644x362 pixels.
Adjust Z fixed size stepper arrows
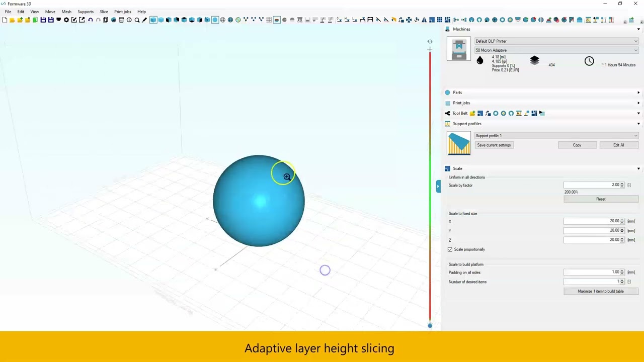click(622, 240)
